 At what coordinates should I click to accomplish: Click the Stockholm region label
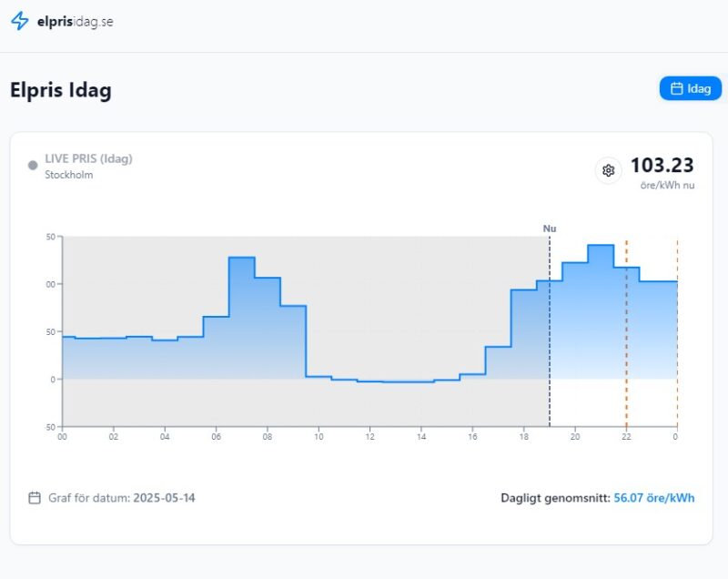[x=69, y=175]
